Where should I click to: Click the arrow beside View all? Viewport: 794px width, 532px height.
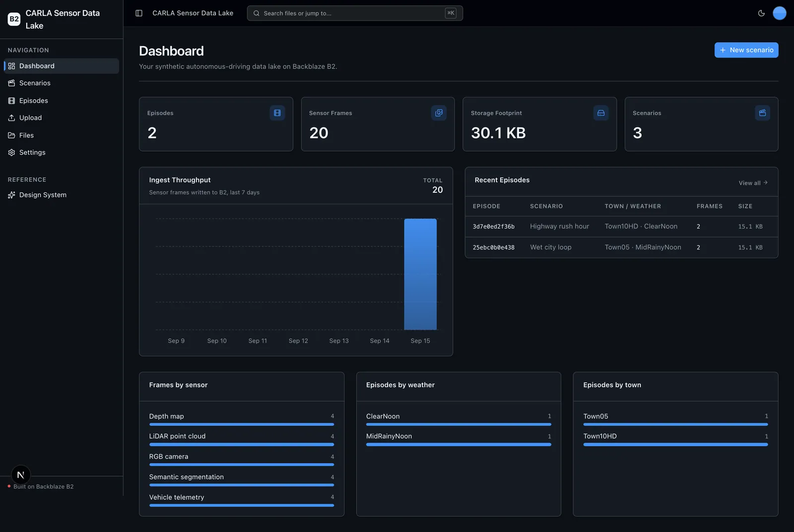point(766,182)
